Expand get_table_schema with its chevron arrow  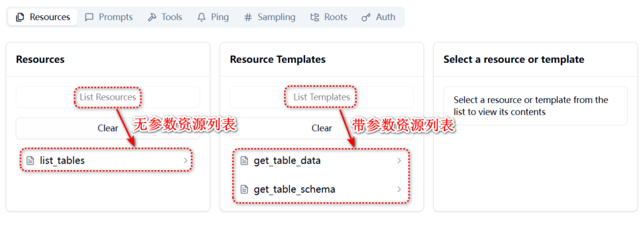[x=399, y=189]
